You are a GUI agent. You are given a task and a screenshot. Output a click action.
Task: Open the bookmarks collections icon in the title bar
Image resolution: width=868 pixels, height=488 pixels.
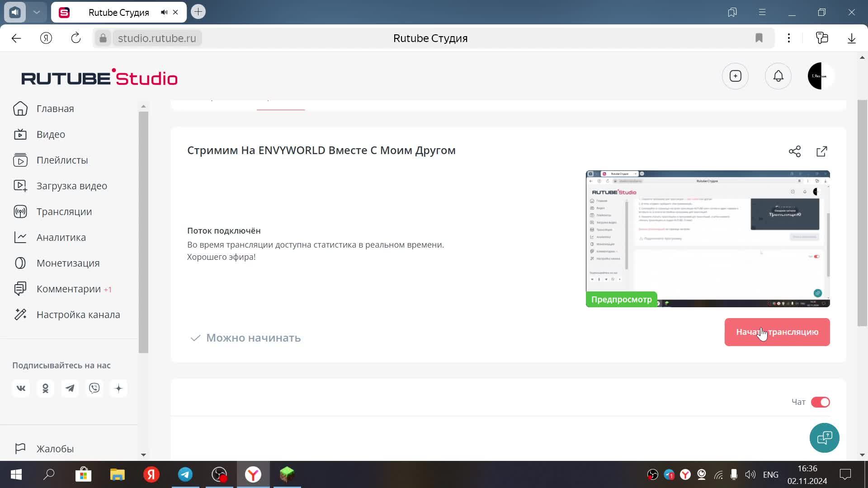pyautogui.click(x=732, y=13)
